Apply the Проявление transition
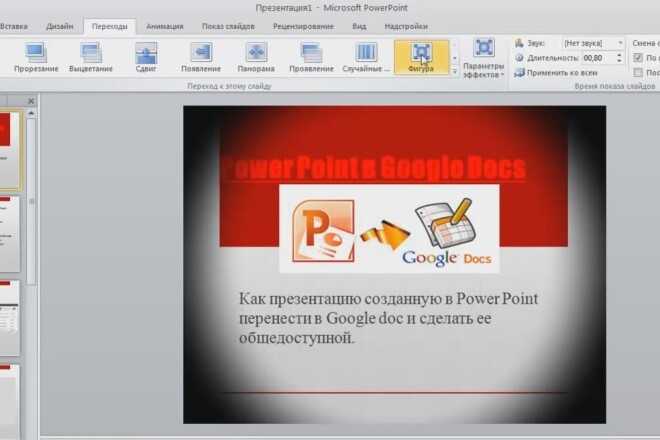Viewport: 660px width, 440px height. click(x=311, y=58)
